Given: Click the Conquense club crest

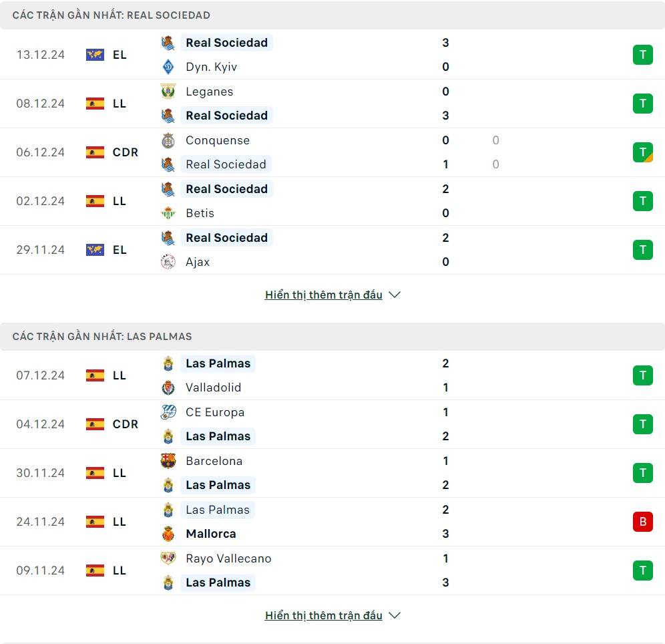Looking at the screenshot, I should (168, 140).
